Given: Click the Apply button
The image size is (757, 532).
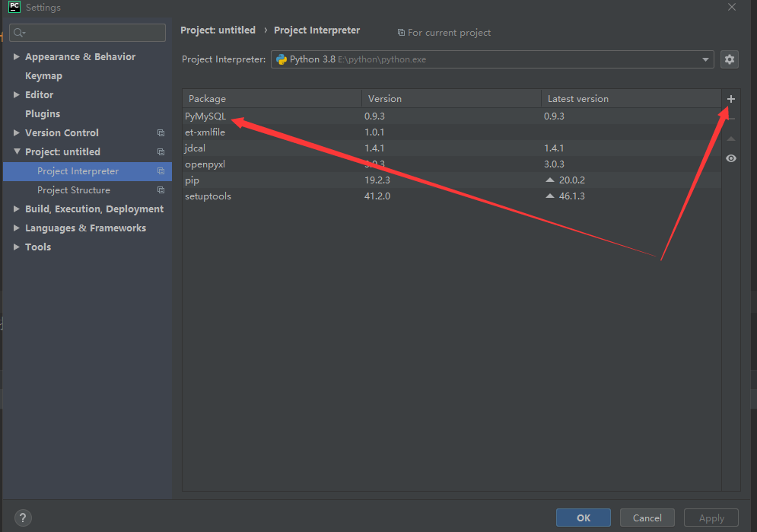Looking at the screenshot, I should click(711, 518).
